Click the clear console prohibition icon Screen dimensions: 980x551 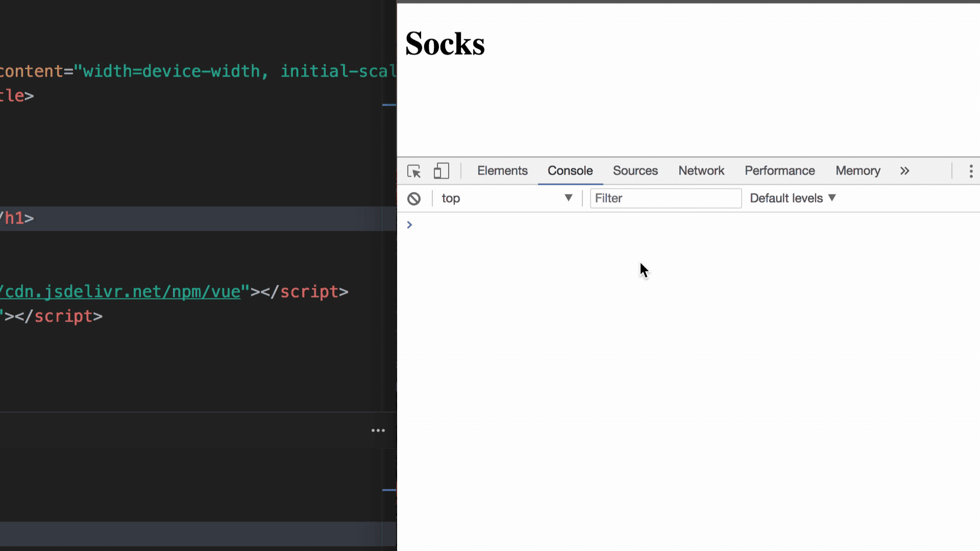413,198
